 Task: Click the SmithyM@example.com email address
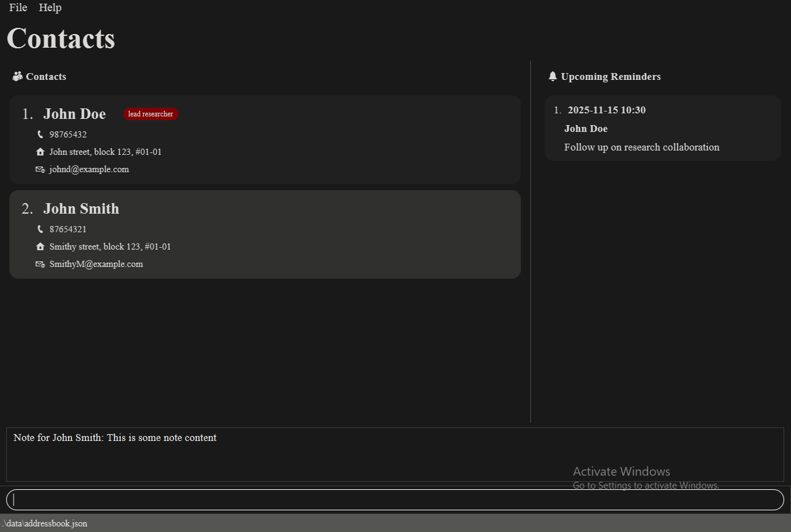coord(96,264)
